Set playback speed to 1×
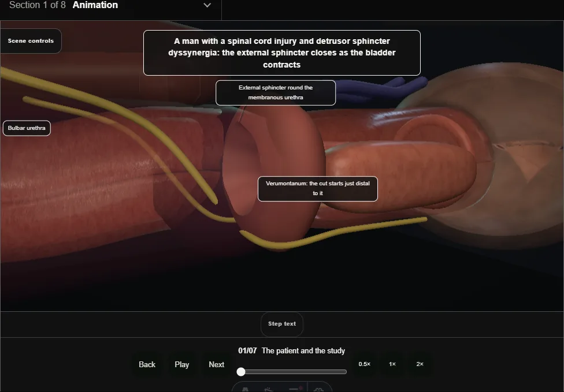This screenshot has height=392, width=564. (392, 364)
